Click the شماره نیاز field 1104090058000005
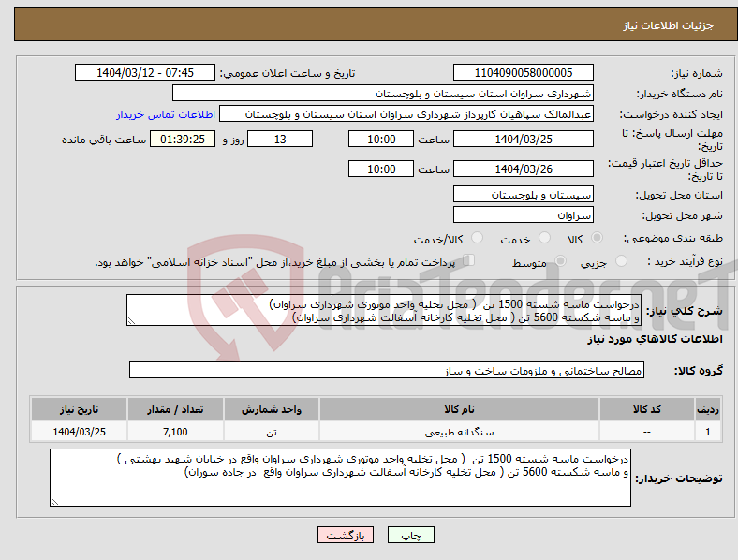This screenshot has width=738, height=560. (524, 72)
